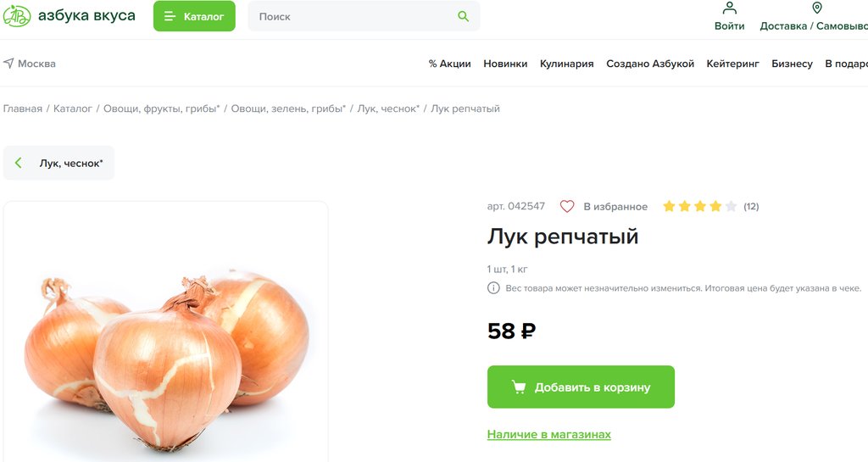Toggle В избранное heart icon
The height and width of the screenshot is (462, 868).
567,206
